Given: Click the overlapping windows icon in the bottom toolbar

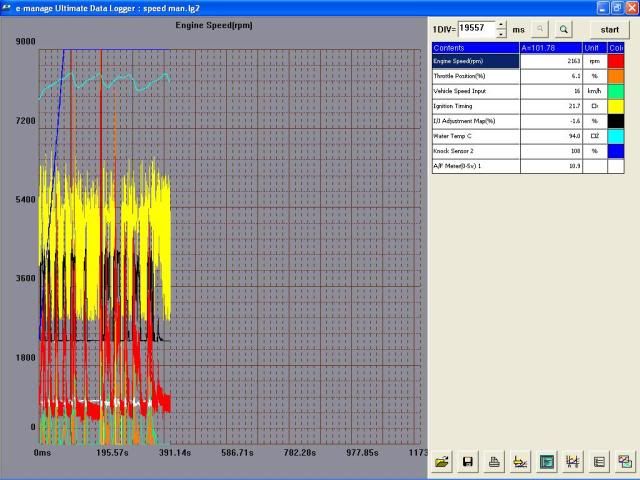Looking at the screenshot, I should click(x=625, y=462).
